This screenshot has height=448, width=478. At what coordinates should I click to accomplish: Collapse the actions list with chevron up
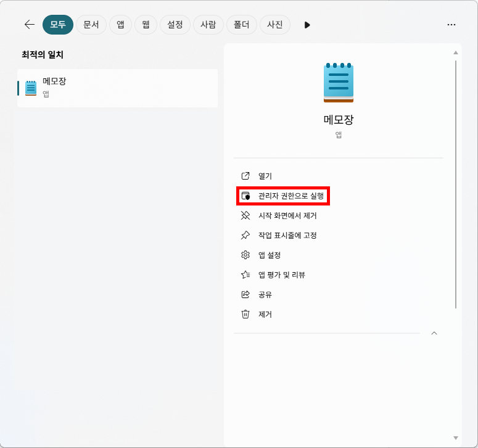434,333
